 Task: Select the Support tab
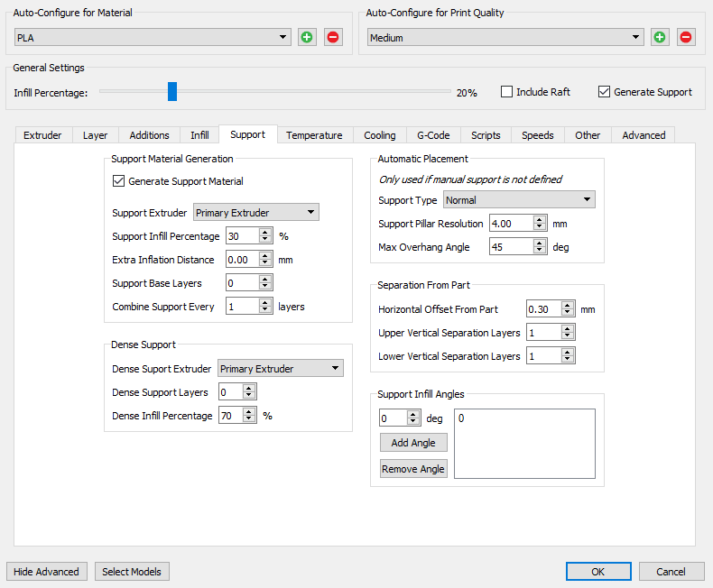(248, 134)
